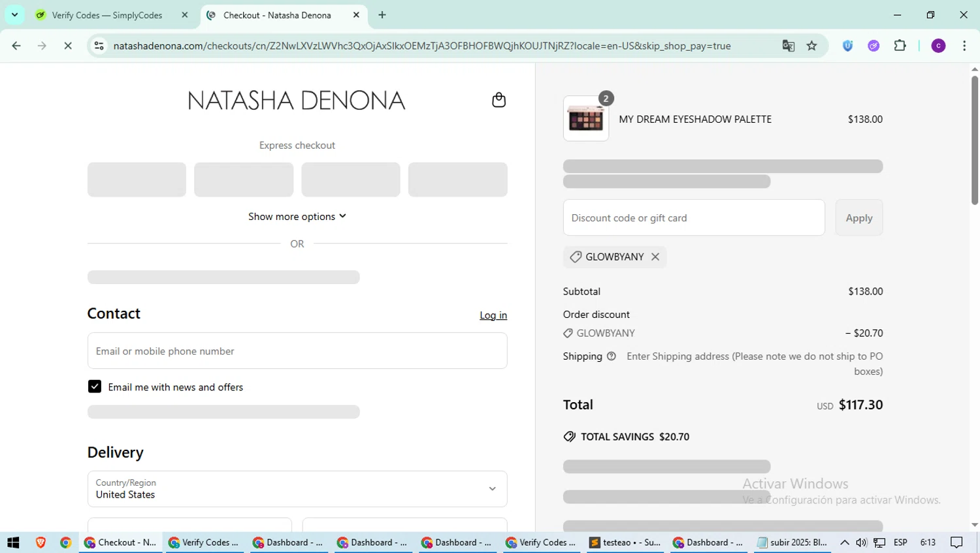Open the network tray icon

pyautogui.click(x=880, y=543)
